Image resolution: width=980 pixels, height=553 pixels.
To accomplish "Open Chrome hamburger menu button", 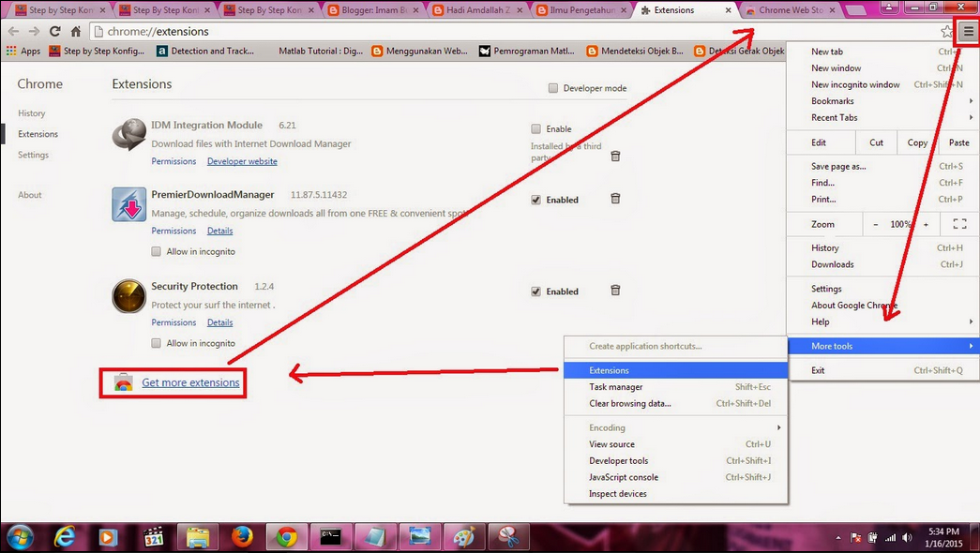I will 968,31.
